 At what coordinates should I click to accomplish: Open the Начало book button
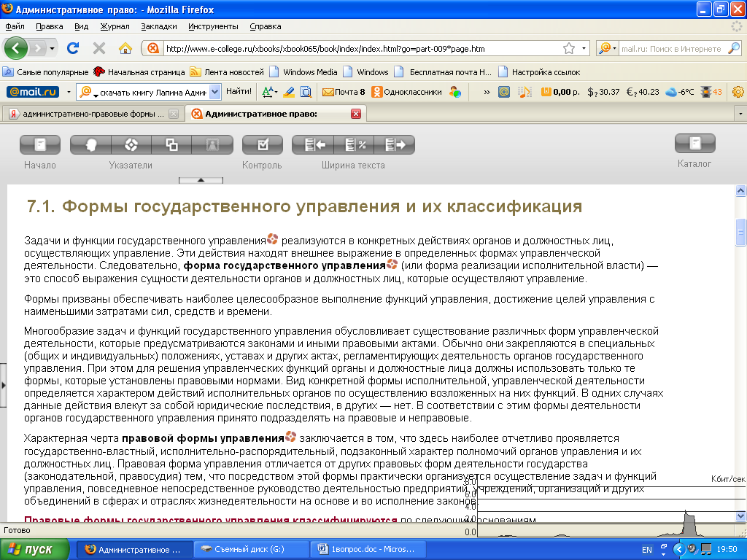[40, 145]
